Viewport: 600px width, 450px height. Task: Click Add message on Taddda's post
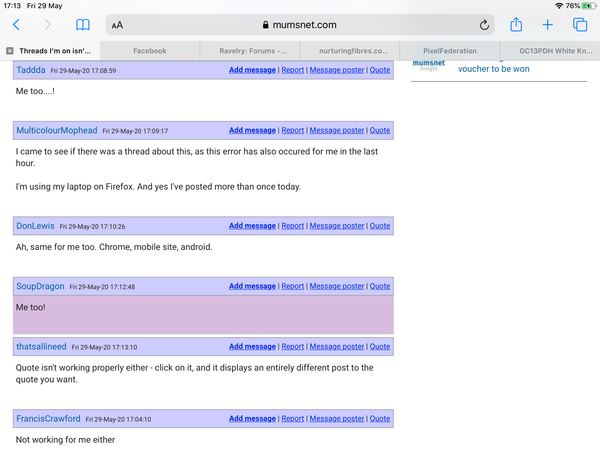(252, 70)
